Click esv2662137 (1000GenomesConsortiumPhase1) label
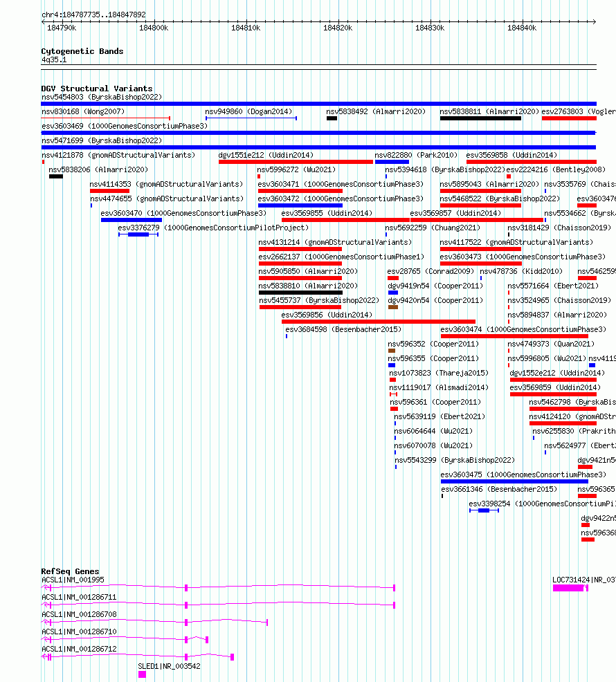Screen dimensions: 616x682 click(x=341, y=257)
